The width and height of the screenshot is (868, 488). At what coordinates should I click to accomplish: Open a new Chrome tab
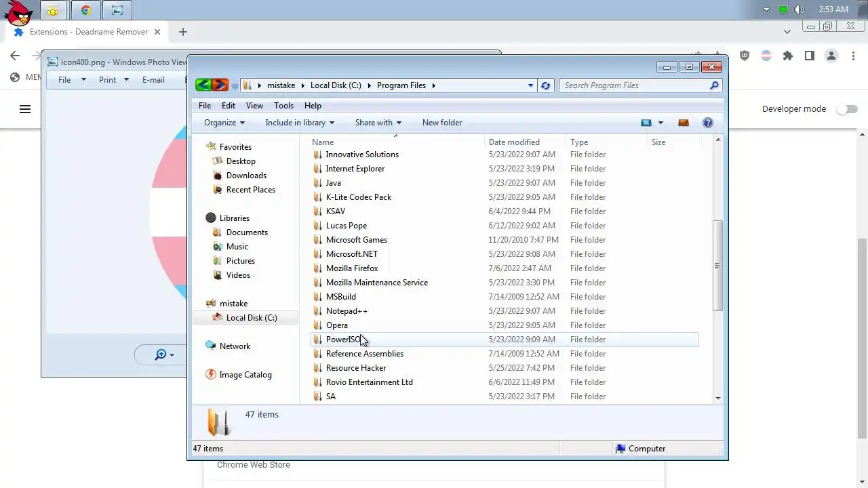182,32
